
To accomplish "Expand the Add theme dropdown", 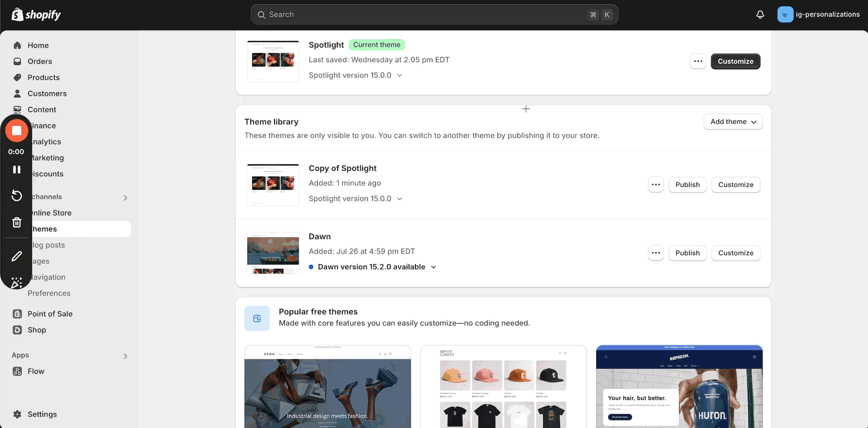I will pyautogui.click(x=733, y=122).
